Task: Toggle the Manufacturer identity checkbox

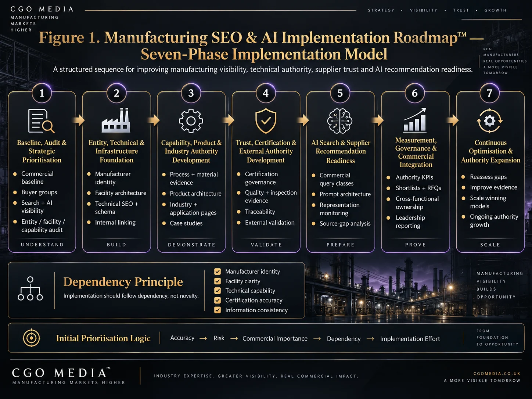Action: coord(218,272)
